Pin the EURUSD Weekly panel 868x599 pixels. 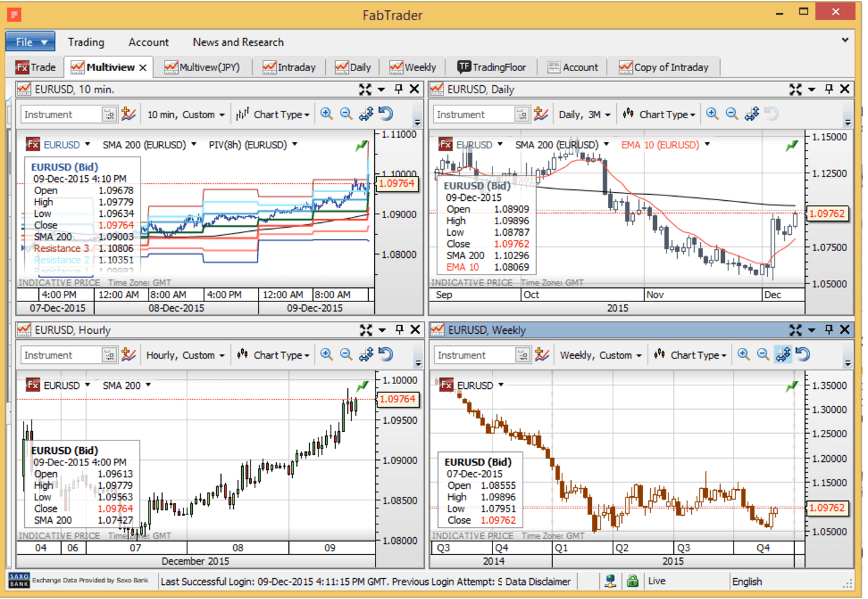pos(829,329)
